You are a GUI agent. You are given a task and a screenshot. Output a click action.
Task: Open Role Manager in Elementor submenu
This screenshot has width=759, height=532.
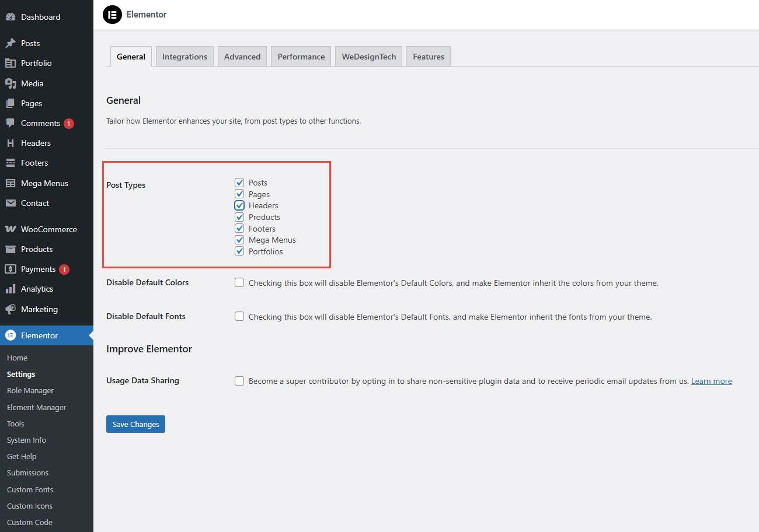click(x=30, y=390)
